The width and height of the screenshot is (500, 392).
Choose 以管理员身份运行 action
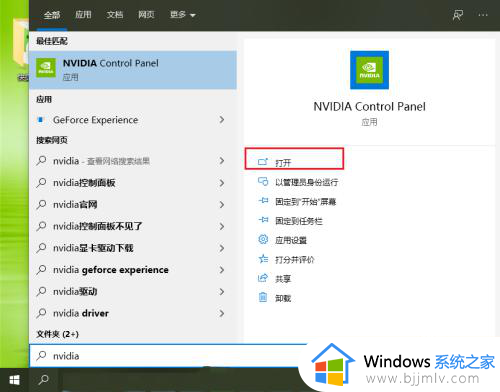(x=307, y=182)
